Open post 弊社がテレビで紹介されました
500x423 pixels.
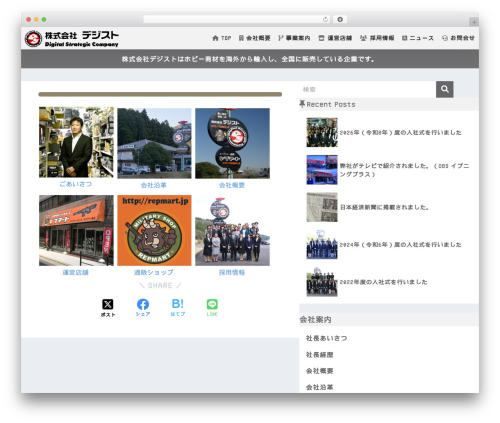pos(404,170)
